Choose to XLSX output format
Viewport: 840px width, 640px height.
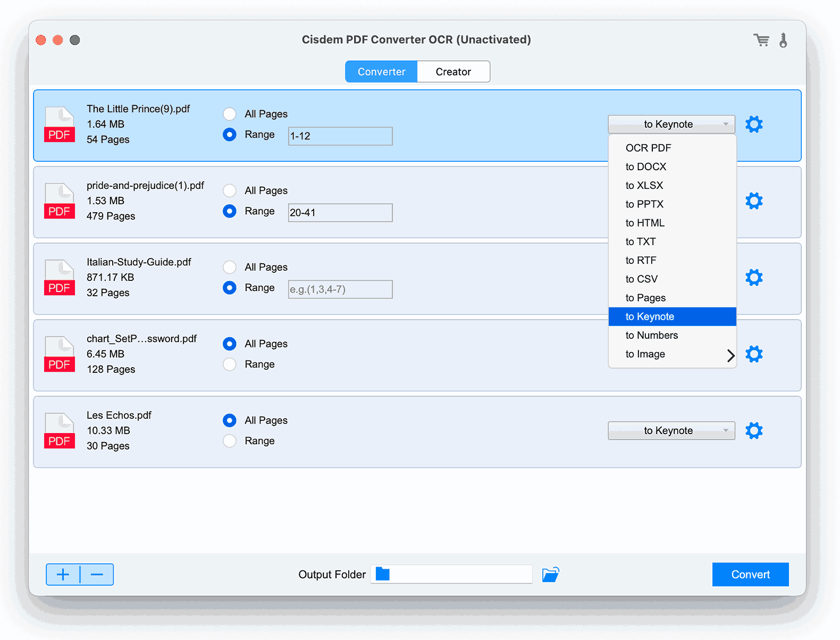pyautogui.click(x=673, y=185)
